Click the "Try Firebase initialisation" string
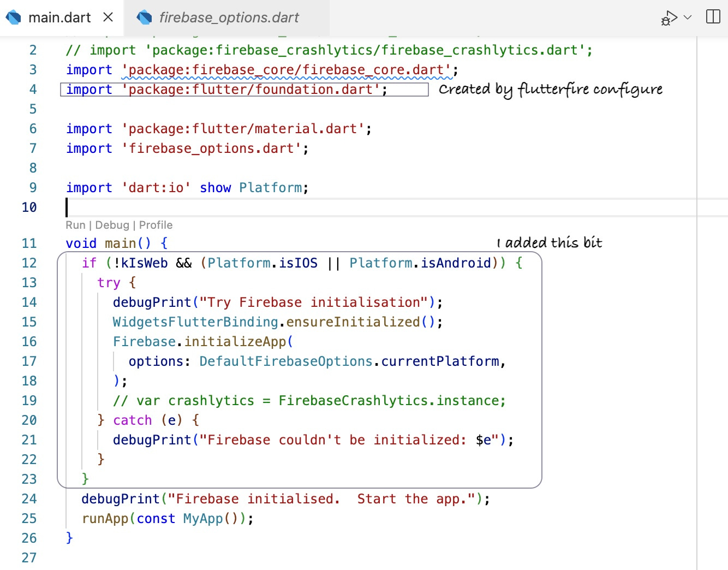Viewport: 728px width, 570px height. pyautogui.click(x=314, y=302)
